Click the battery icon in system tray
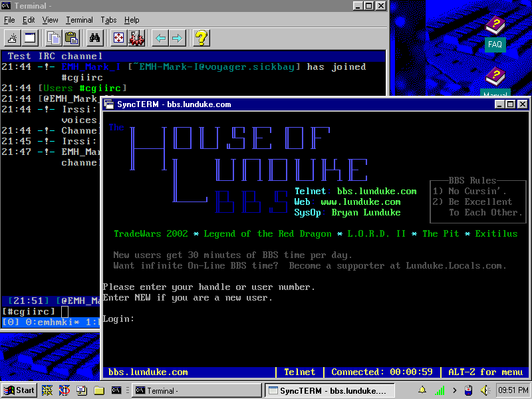This screenshot has width=532, height=399. point(468,390)
